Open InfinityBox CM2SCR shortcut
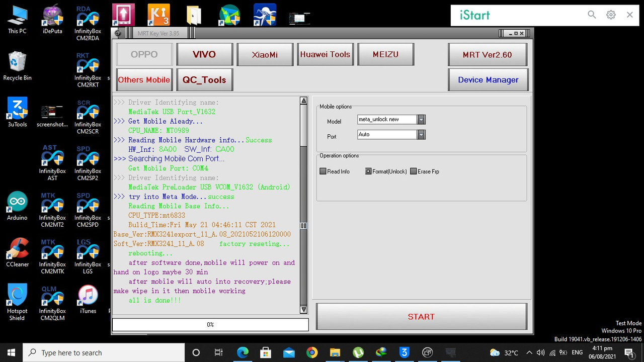 point(88,117)
